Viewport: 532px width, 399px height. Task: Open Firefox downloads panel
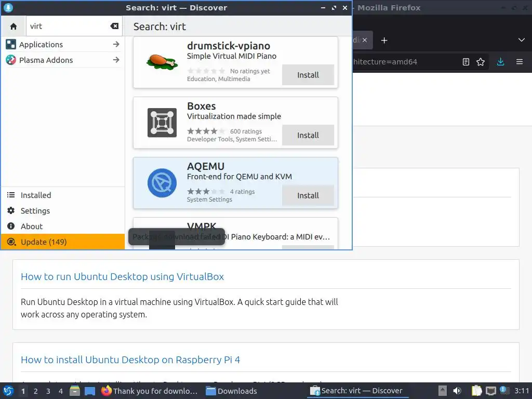[x=500, y=62]
